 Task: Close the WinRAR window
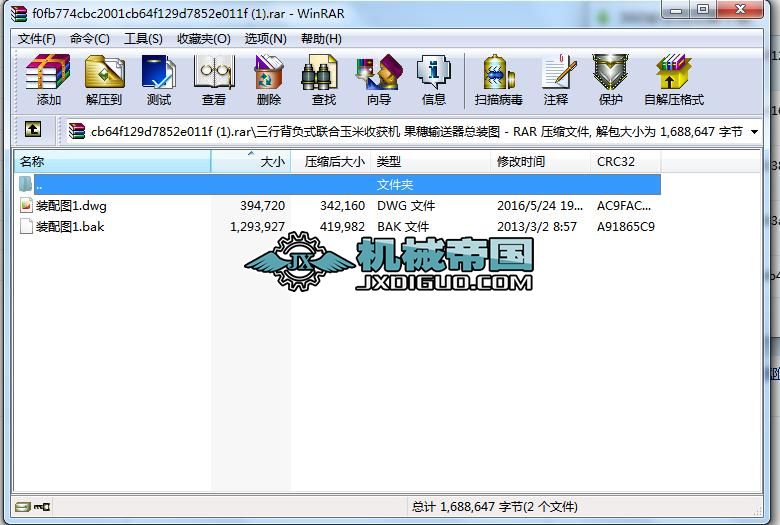tap(740, 10)
